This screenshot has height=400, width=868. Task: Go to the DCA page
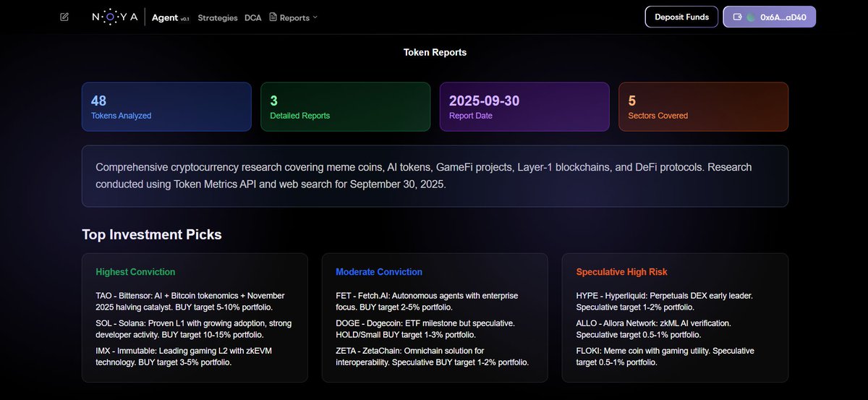click(x=253, y=17)
